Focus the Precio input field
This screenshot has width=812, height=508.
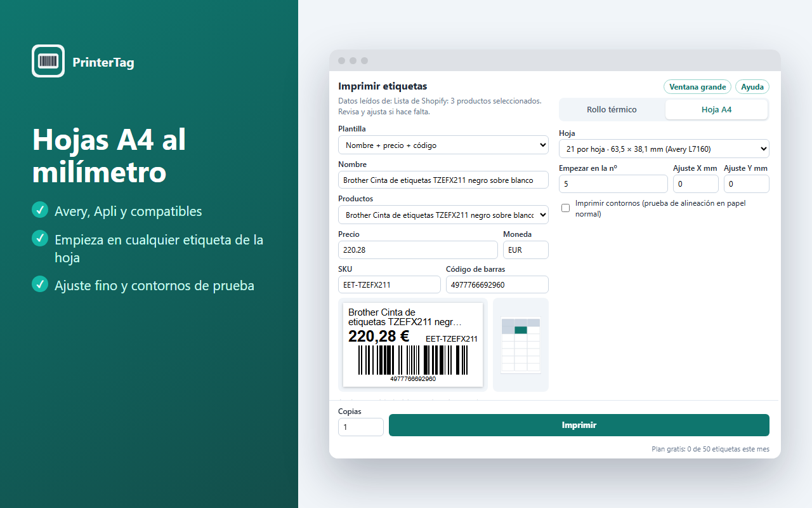point(418,250)
